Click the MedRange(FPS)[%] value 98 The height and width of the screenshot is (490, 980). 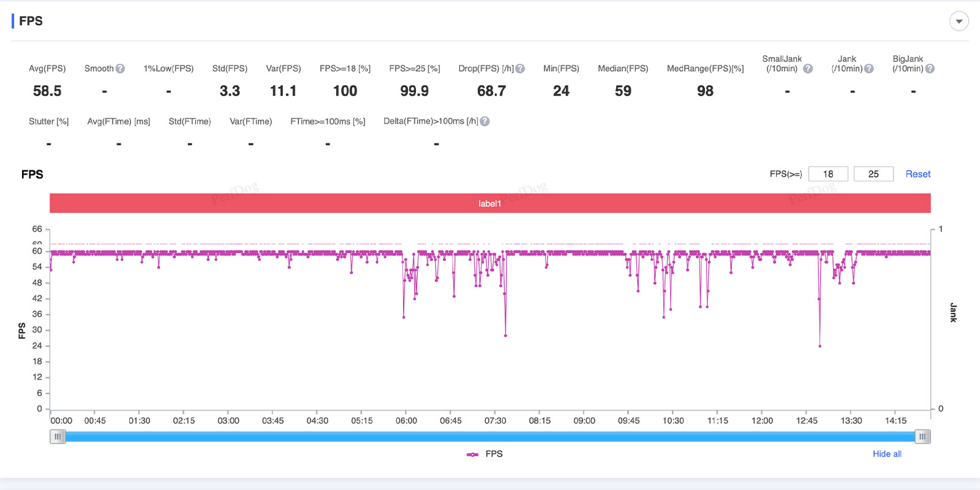(705, 91)
